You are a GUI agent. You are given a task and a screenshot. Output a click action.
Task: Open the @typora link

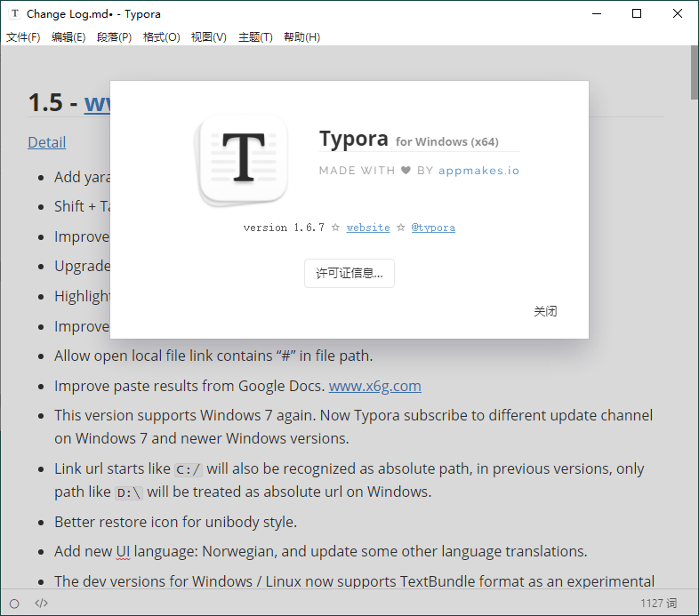click(433, 228)
